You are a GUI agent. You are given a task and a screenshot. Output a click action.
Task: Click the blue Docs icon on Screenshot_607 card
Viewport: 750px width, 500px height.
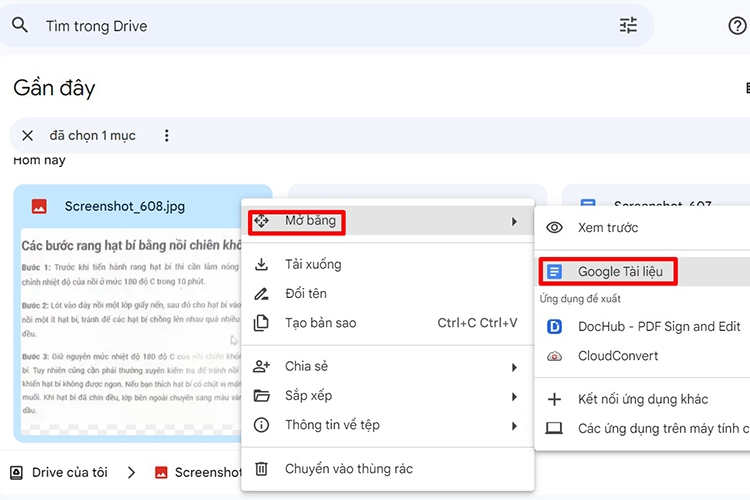pos(588,204)
